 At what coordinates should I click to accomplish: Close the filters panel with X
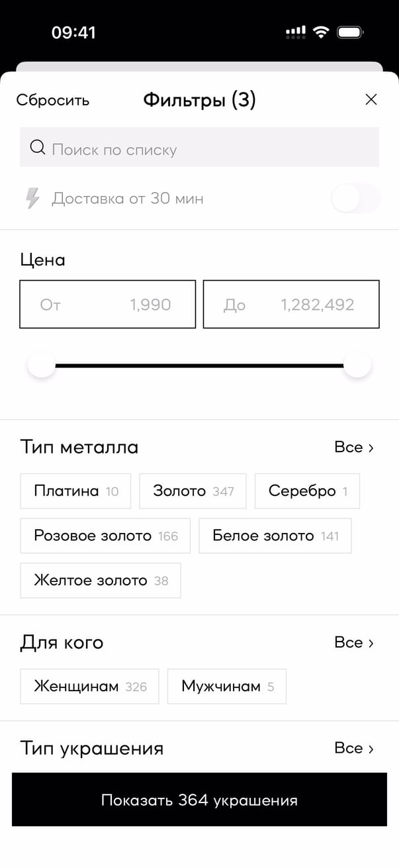(x=371, y=100)
